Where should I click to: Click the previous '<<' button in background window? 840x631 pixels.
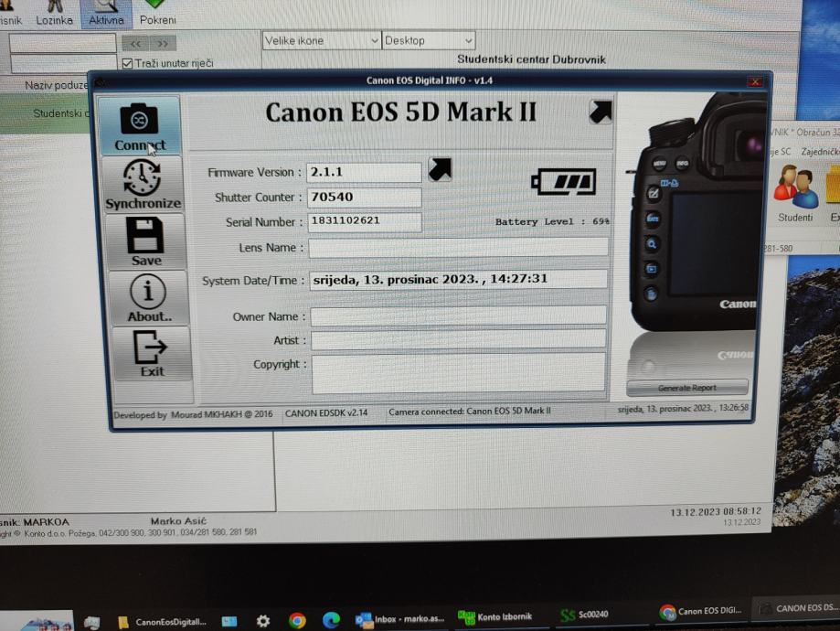[135, 43]
